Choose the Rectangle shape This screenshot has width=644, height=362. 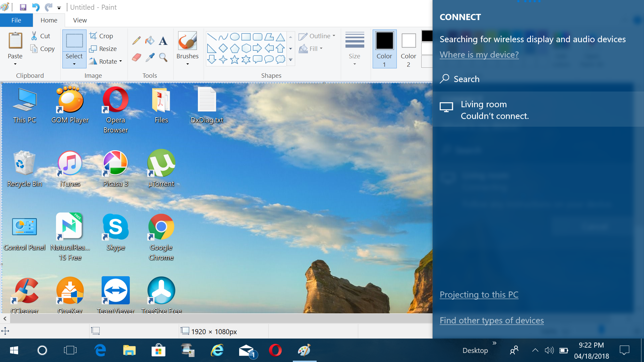(246, 37)
